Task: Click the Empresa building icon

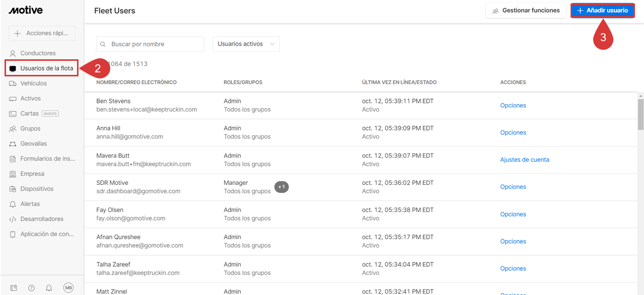Action: pyautogui.click(x=13, y=174)
